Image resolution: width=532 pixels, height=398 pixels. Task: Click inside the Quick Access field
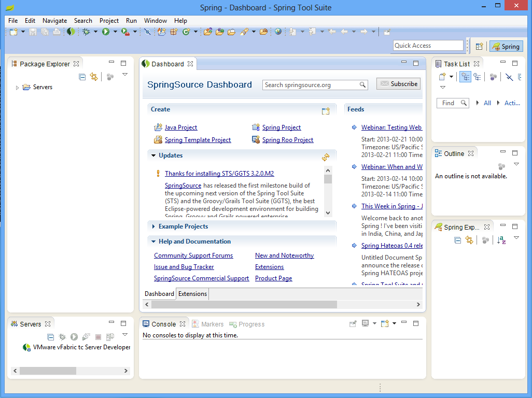coord(428,45)
